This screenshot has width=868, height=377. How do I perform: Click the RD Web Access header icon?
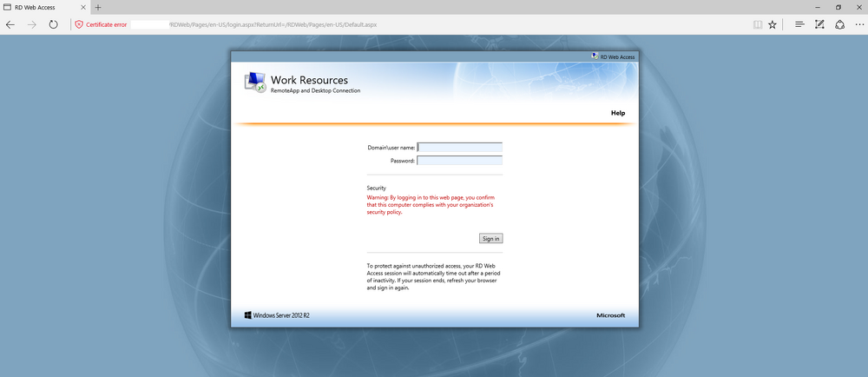(x=595, y=56)
